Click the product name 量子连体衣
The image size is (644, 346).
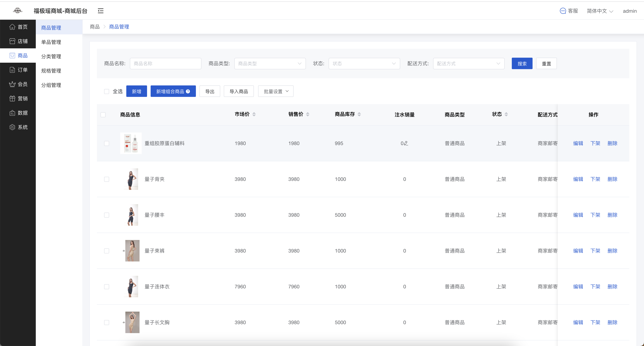pos(157,286)
